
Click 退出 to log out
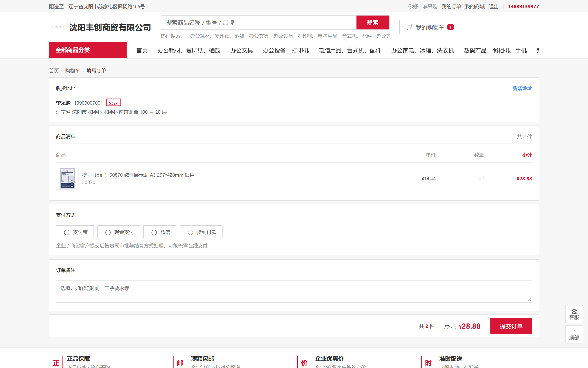(x=494, y=7)
